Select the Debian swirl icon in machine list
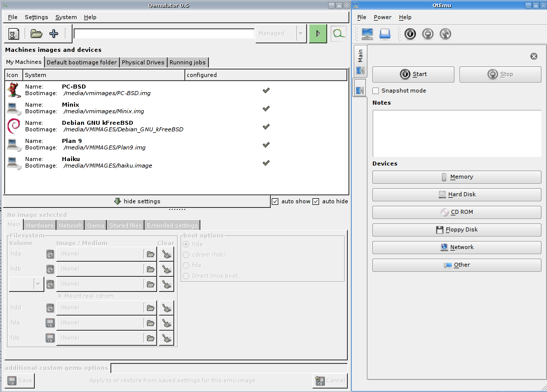 click(14, 126)
